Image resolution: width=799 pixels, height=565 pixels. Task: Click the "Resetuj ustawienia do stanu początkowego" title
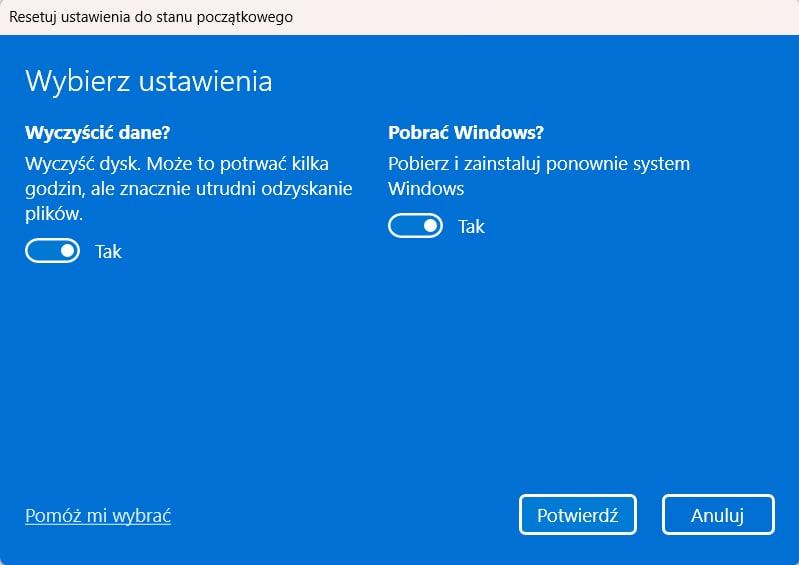click(x=151, y=17)
